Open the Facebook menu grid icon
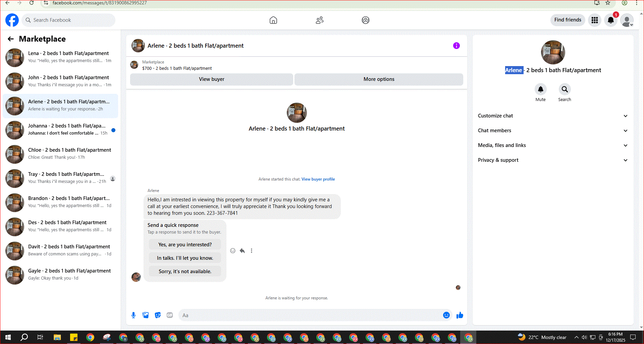This screenshot has height=344, width=644. click(595, 20)
